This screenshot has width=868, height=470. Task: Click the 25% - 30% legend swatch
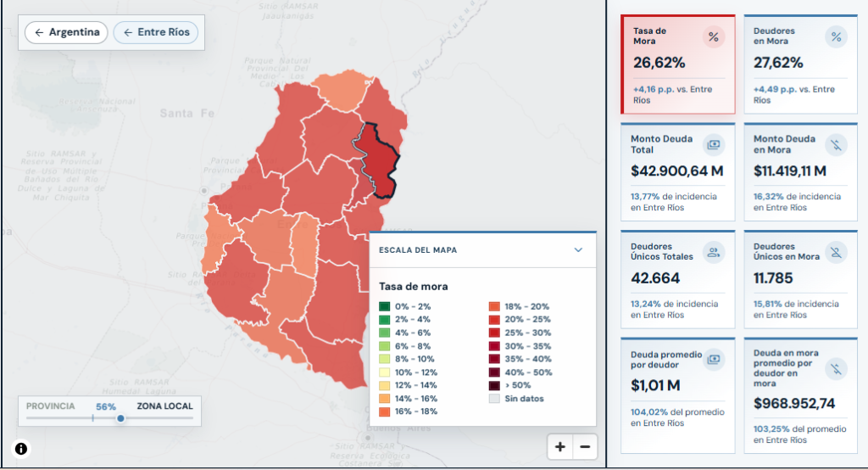[494, 333]
